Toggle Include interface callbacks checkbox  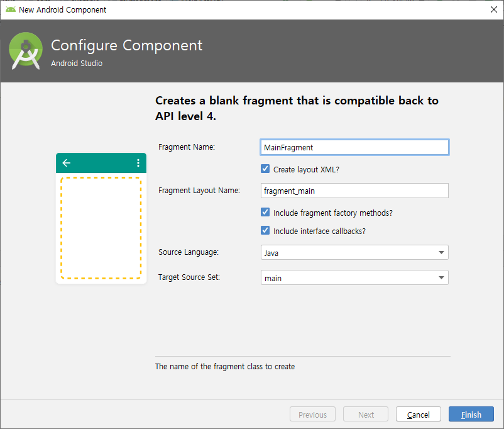point(265,230)
